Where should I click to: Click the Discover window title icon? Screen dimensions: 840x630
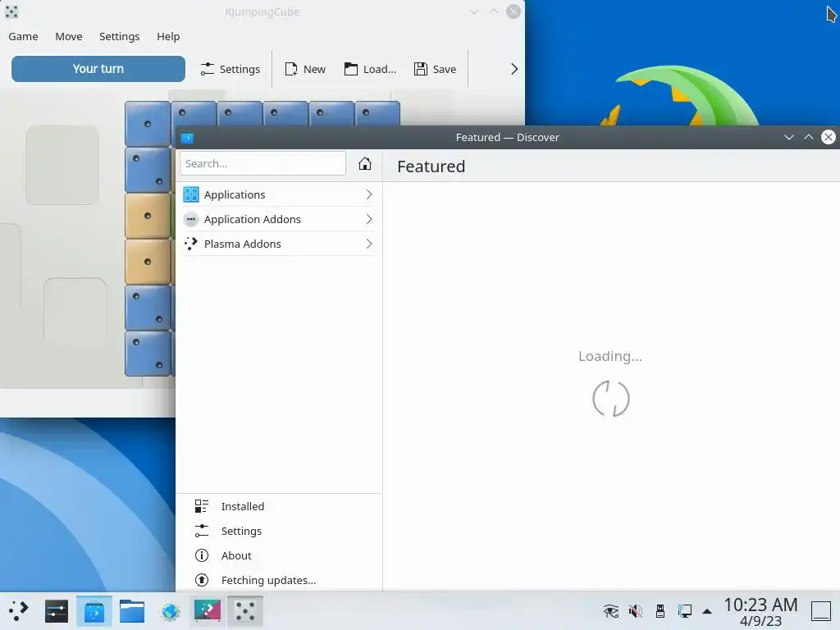[187, 138]
